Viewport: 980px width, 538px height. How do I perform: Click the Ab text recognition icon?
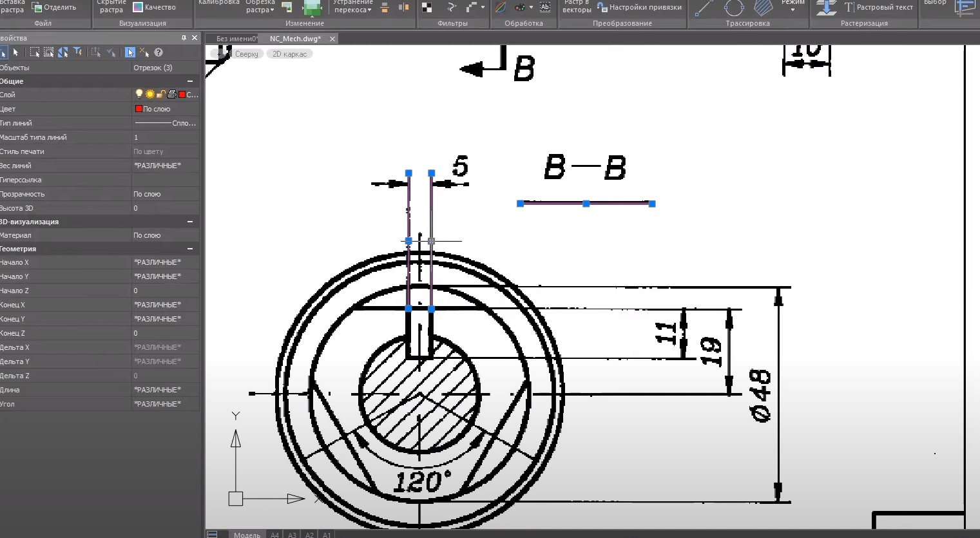(x=545, y=7)
